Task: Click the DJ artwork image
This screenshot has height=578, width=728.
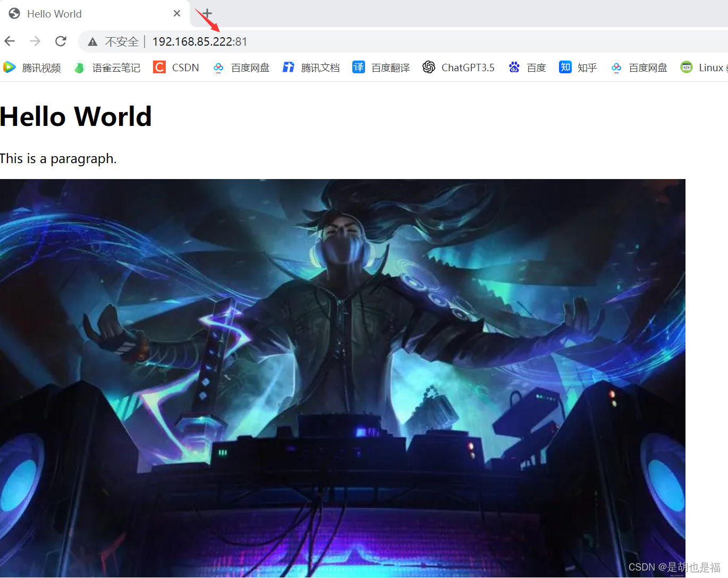Action: 343,378
